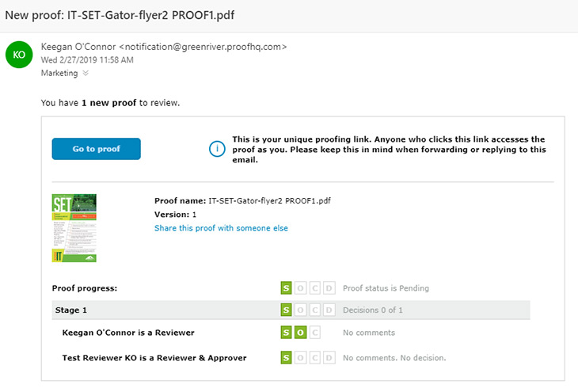Click sender name Keegan O'Connor in header
This screenshot has height=392, width=578.
[x=78, y=47]
